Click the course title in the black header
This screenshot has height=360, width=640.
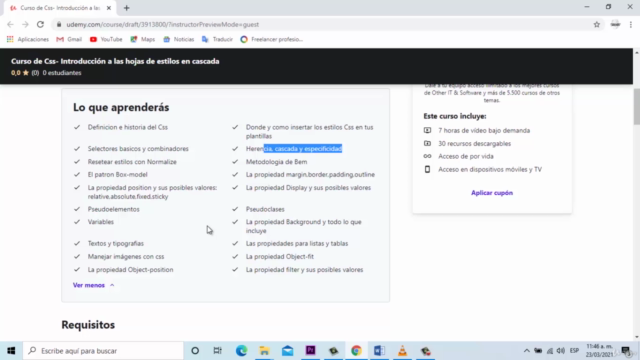[x=115, y=61]
